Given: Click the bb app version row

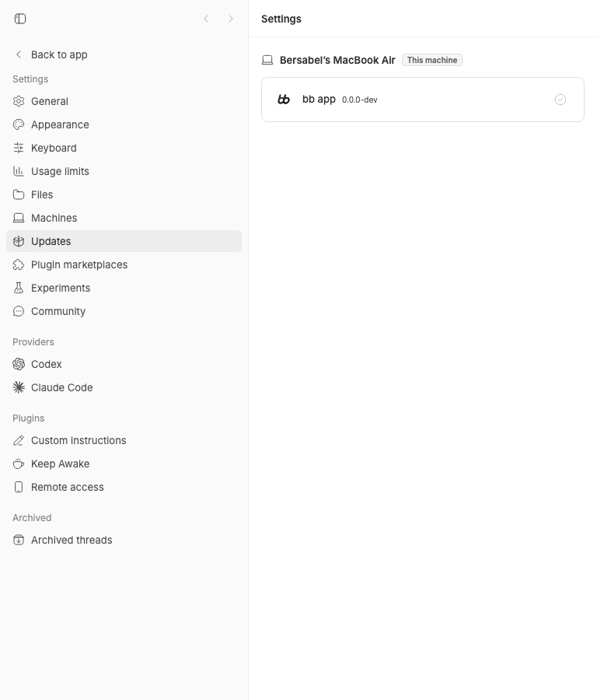Looking at the screenshot, I should tap(423, 100).
